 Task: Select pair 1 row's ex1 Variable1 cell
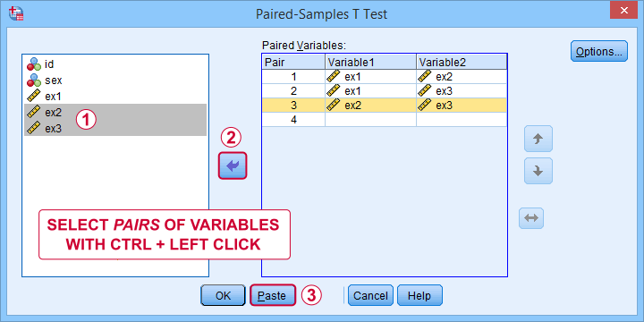coord(370,76)
